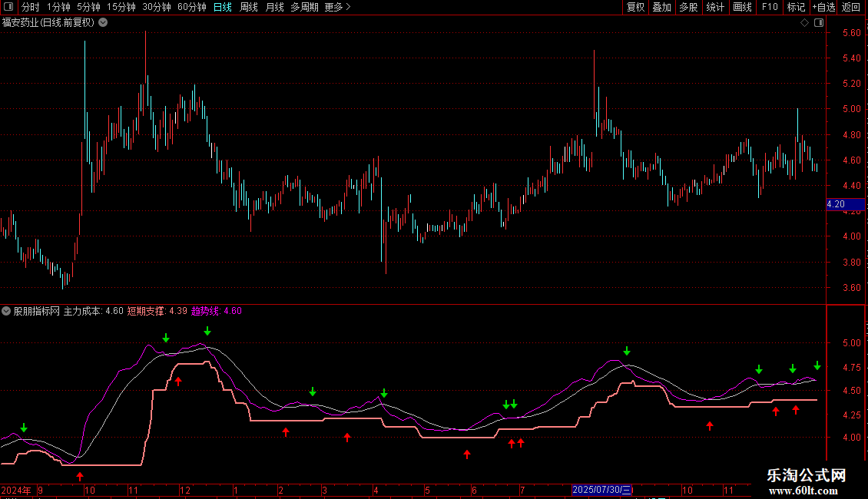Select the 15分钟 period tab
Screen dimensions: 868x499
pos(121,7)
